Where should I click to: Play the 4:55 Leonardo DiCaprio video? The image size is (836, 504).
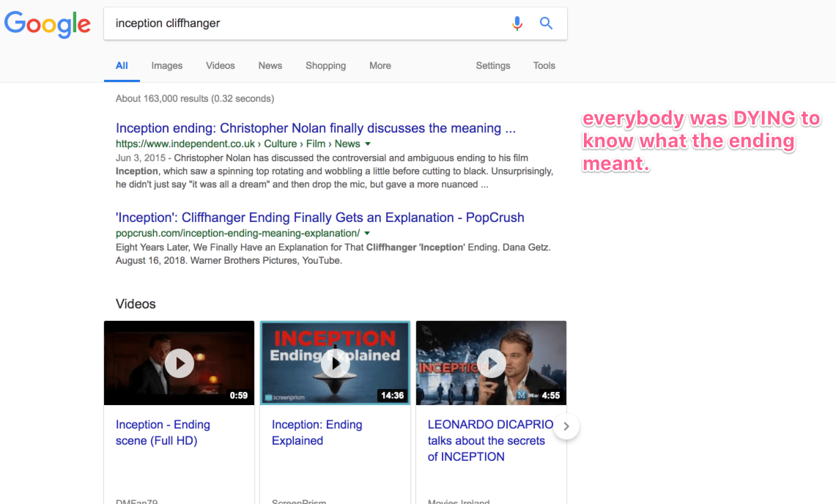pos(491,363)
